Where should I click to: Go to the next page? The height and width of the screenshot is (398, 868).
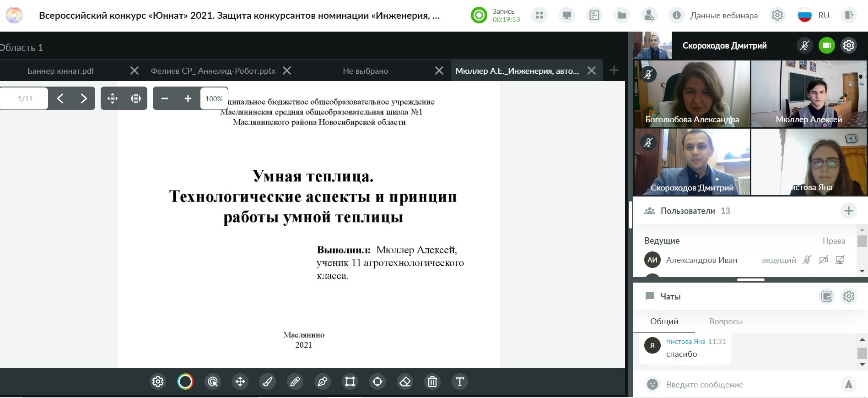[84, 98]
